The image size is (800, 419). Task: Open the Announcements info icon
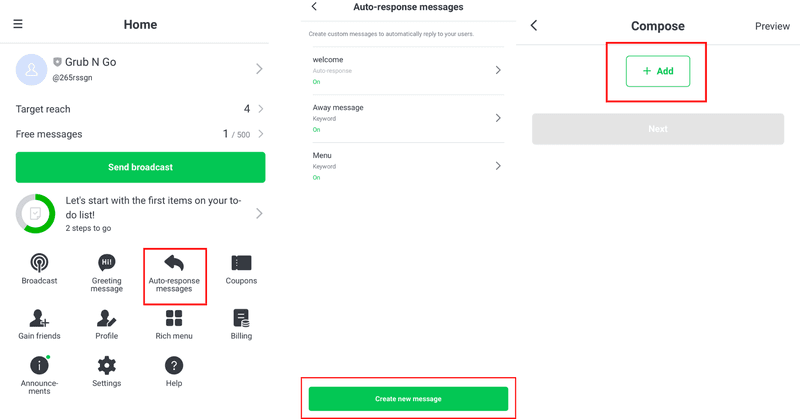tap(39, 365)
